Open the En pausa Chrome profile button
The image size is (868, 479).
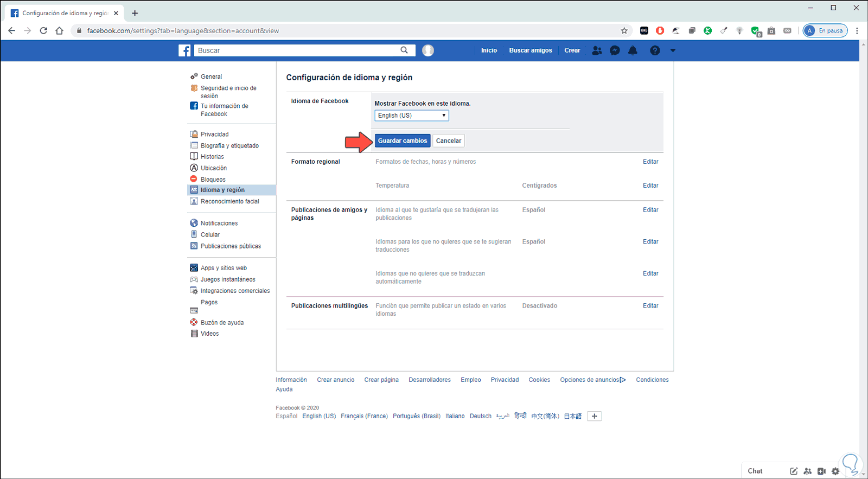pos(825,31)
